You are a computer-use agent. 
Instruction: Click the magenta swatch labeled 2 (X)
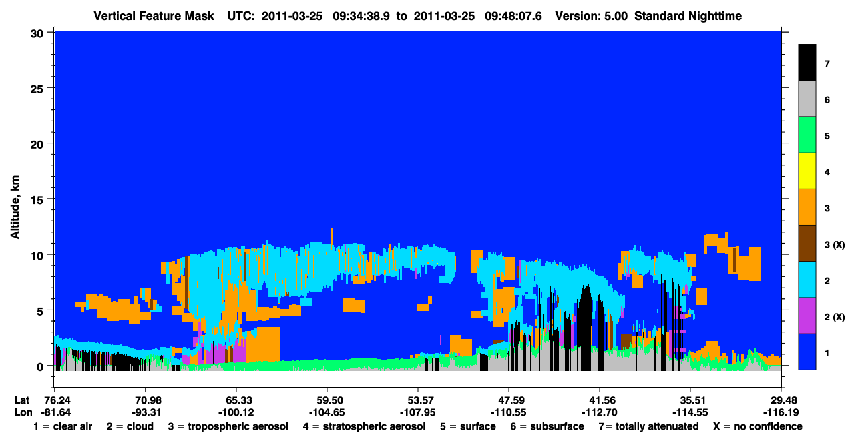pos(807,316)
